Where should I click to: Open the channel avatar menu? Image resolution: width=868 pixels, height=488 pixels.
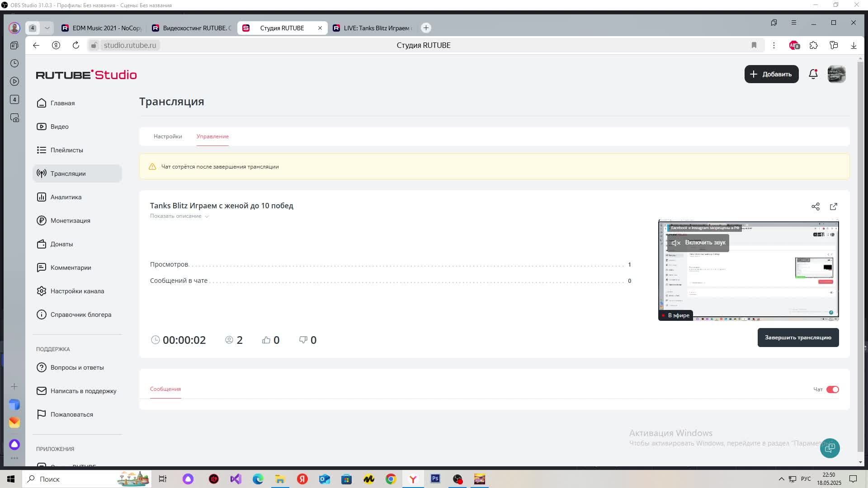click(836, 74)
